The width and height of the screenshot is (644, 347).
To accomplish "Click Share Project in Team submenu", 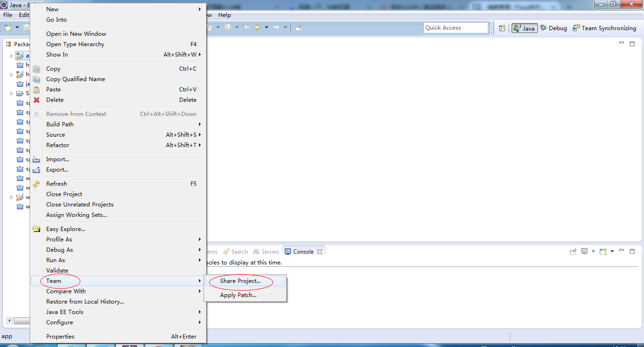I will click(240, 281).
